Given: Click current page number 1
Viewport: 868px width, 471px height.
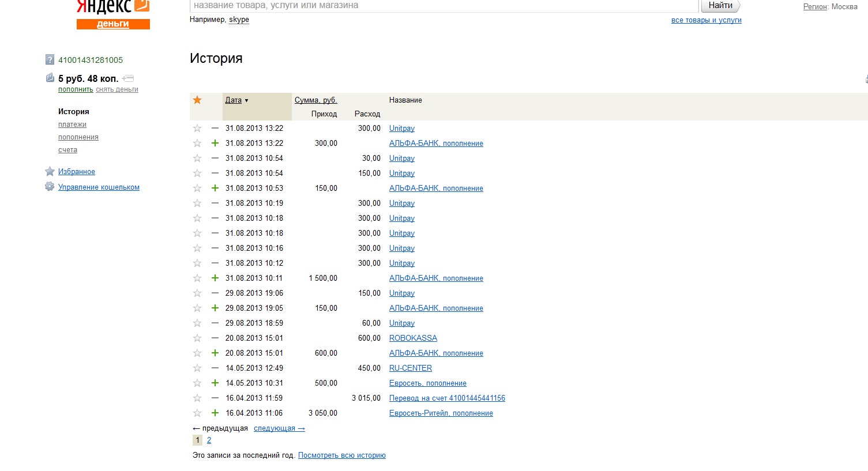Looking at the screenshot, I should [x=197, y=440].
